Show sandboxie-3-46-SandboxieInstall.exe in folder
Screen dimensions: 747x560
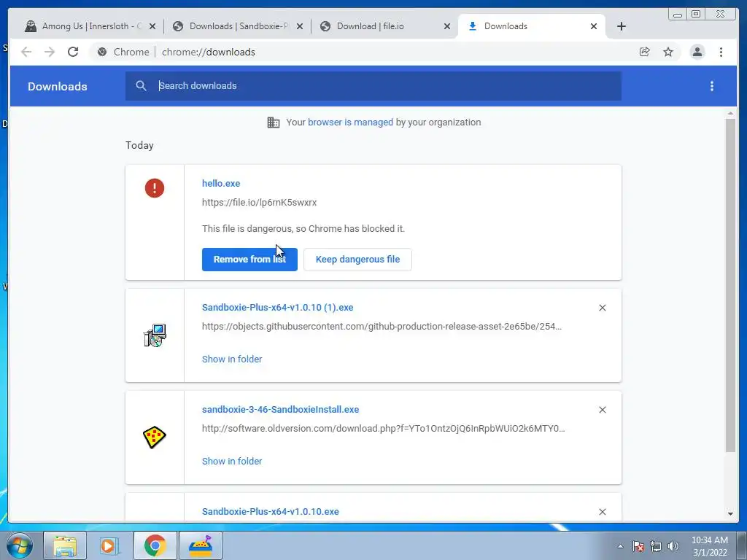tap(232, 461)
